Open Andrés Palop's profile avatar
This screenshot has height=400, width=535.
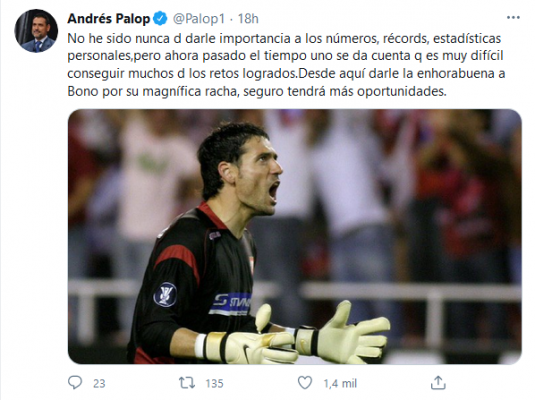pos(36,31)
